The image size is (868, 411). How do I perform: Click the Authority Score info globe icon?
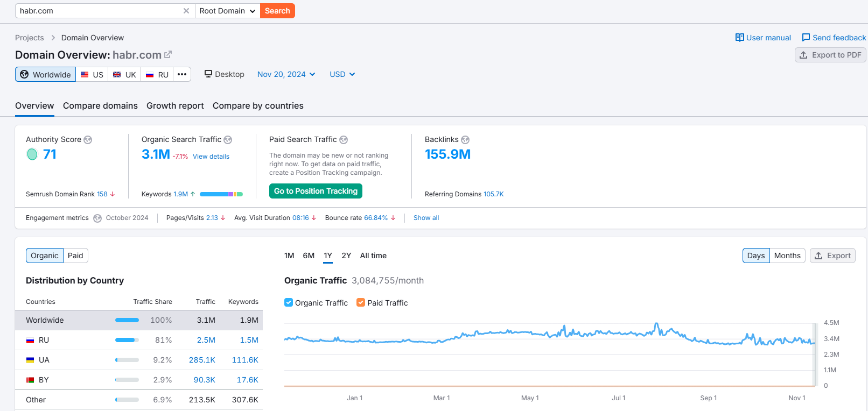[88, 140]
